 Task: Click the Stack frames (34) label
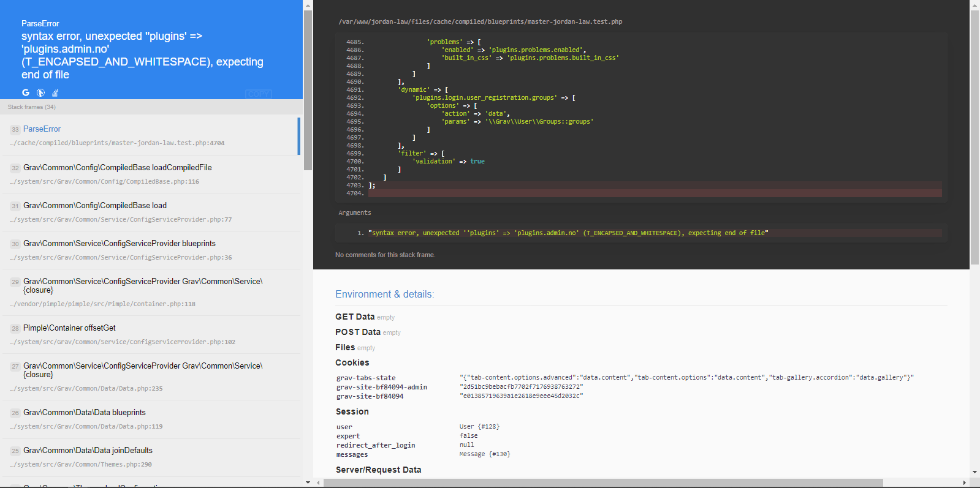point(32,107)
